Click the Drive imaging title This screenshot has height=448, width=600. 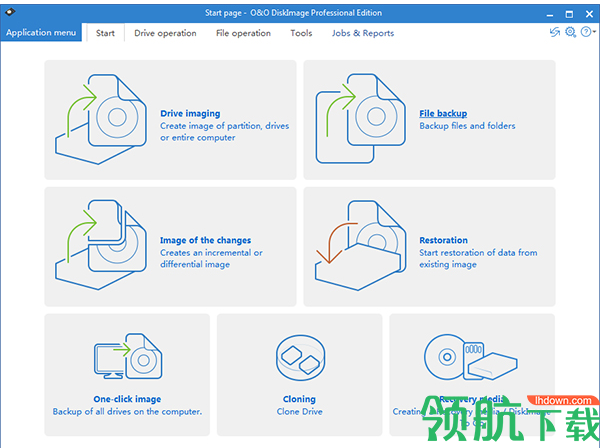pos(190,114)
